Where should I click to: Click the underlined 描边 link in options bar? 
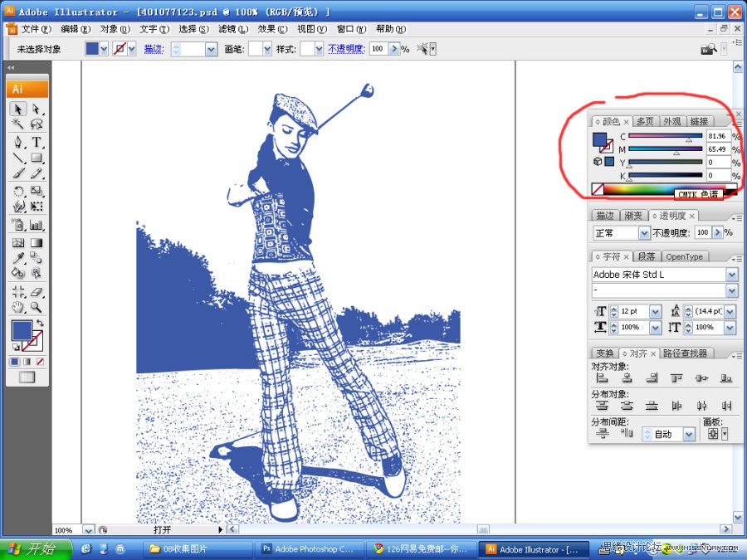pos(153,48)
